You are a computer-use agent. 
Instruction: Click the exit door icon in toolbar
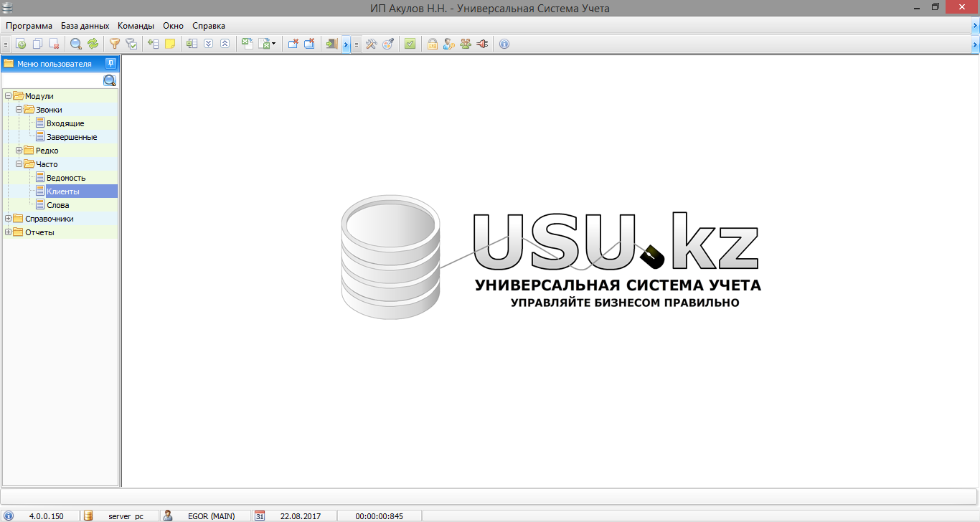[x=331, y=44]
